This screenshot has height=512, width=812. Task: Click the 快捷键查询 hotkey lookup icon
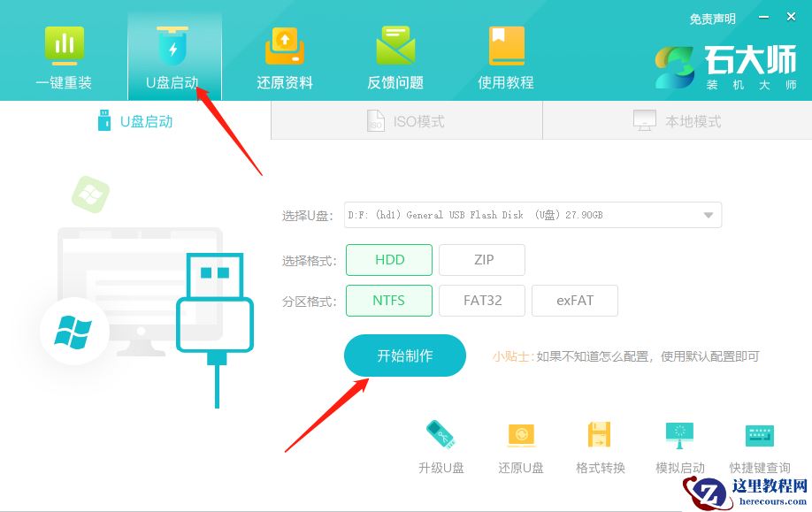[x=759, y=442]
